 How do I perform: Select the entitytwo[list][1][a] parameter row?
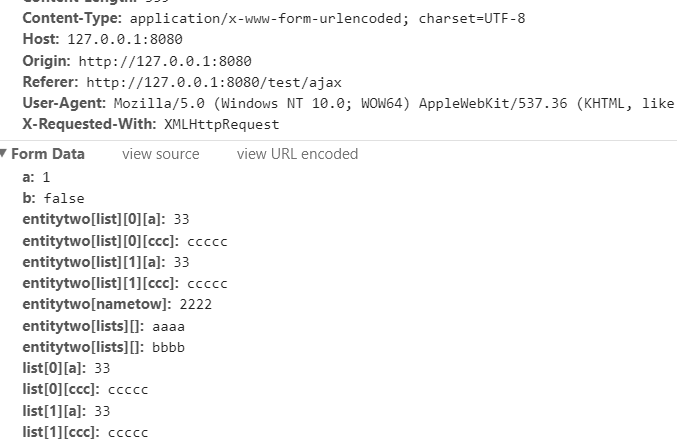point(106,262)
